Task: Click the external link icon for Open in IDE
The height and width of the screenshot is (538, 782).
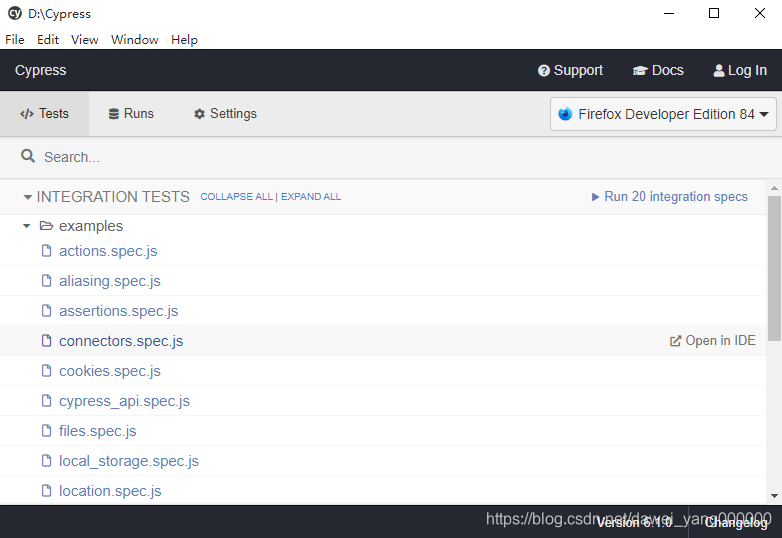Action: pos(675,341)
